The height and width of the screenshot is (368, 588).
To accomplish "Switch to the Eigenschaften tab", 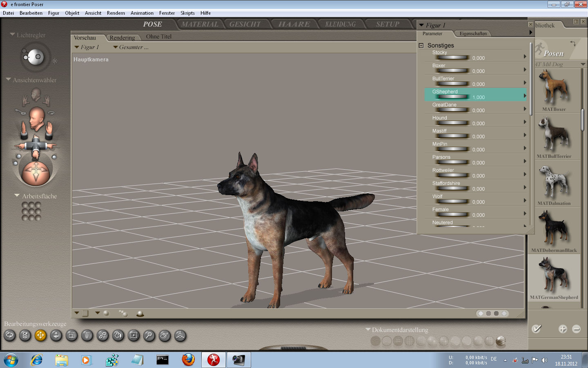I will (473, 34).
